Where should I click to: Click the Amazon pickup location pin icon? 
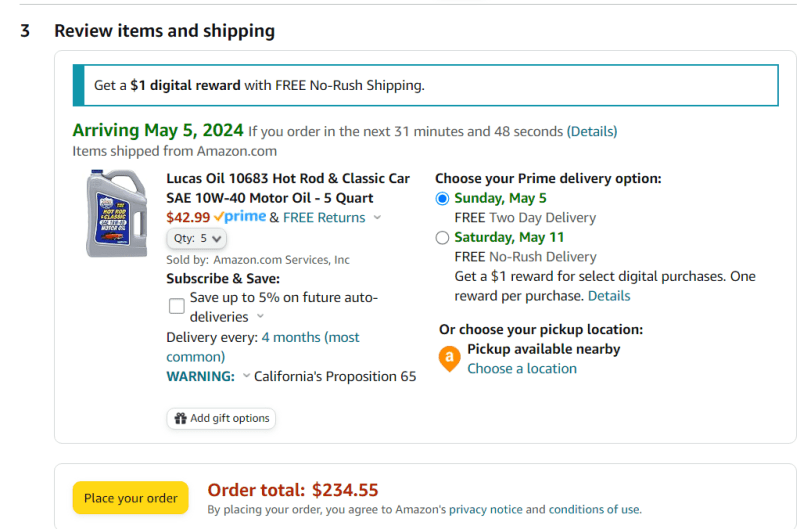click(450, 358)
